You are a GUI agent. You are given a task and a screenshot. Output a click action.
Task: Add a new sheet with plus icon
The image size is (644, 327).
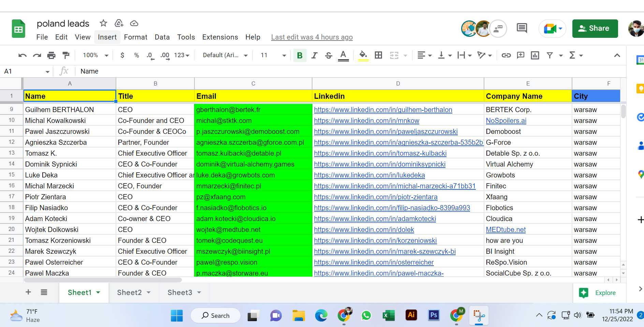(x=28, y=292)
